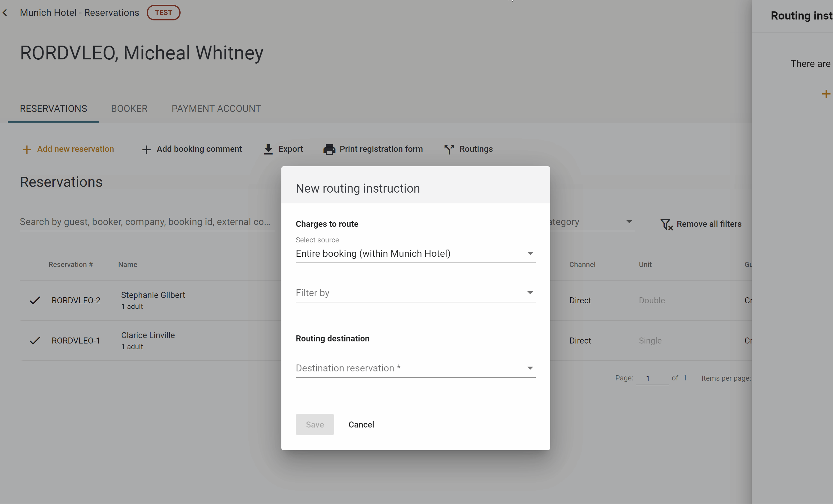Viewport: 833px width, 504px height.
Task: Click the Routings label
Action: (x=476, y=149)
